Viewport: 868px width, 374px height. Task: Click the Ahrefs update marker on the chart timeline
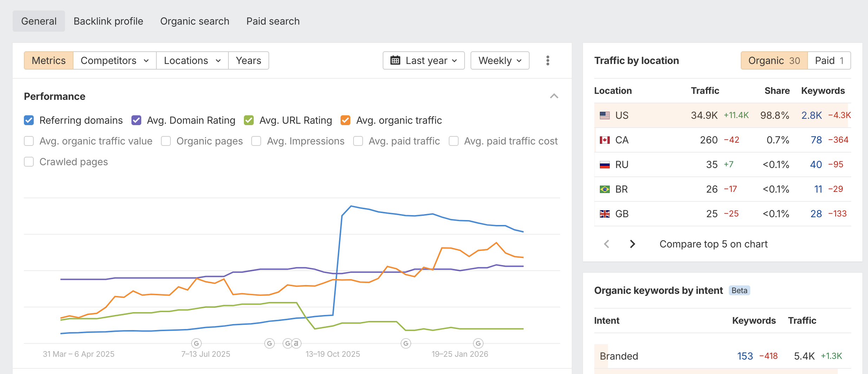click(x=296, y=343)
